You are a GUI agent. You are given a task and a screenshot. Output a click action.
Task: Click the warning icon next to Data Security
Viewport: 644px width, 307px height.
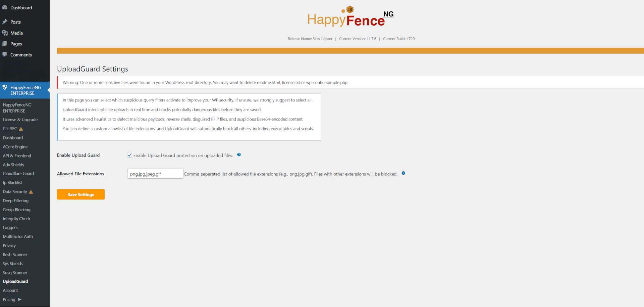click(x=31, y=192)
